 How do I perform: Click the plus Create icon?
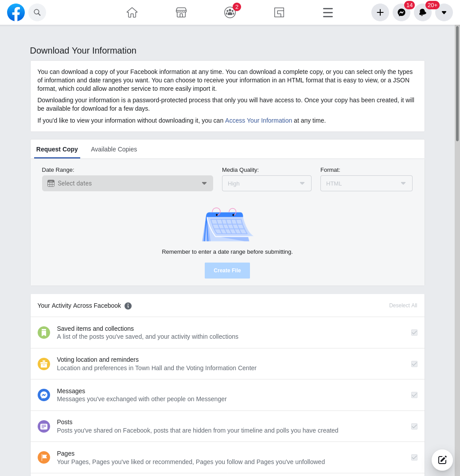click(x=380, y=12)
